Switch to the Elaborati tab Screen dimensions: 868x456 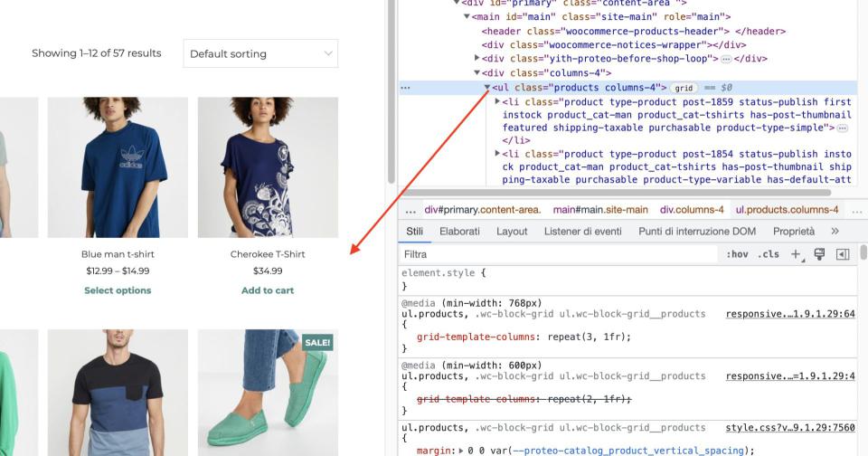(x=459, y=231)
